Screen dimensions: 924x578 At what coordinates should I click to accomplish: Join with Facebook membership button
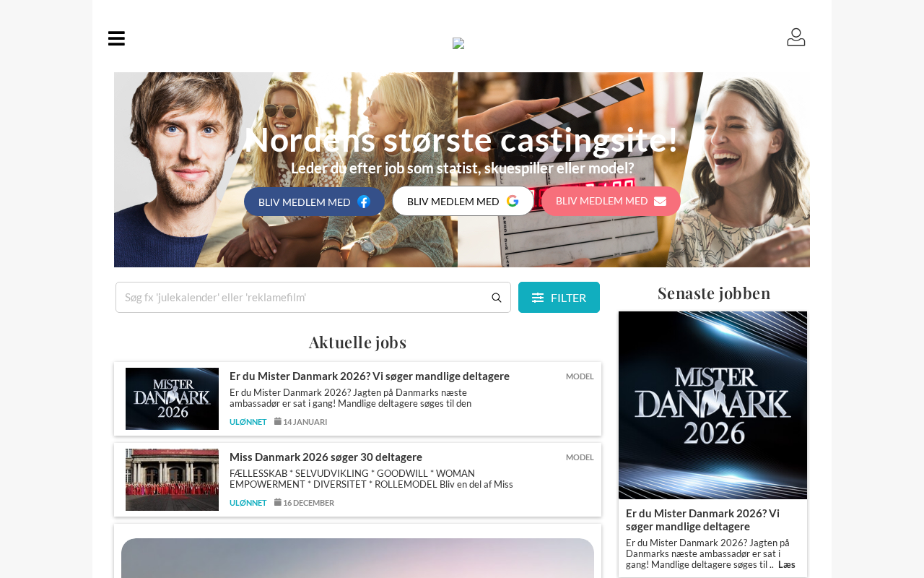314,202
